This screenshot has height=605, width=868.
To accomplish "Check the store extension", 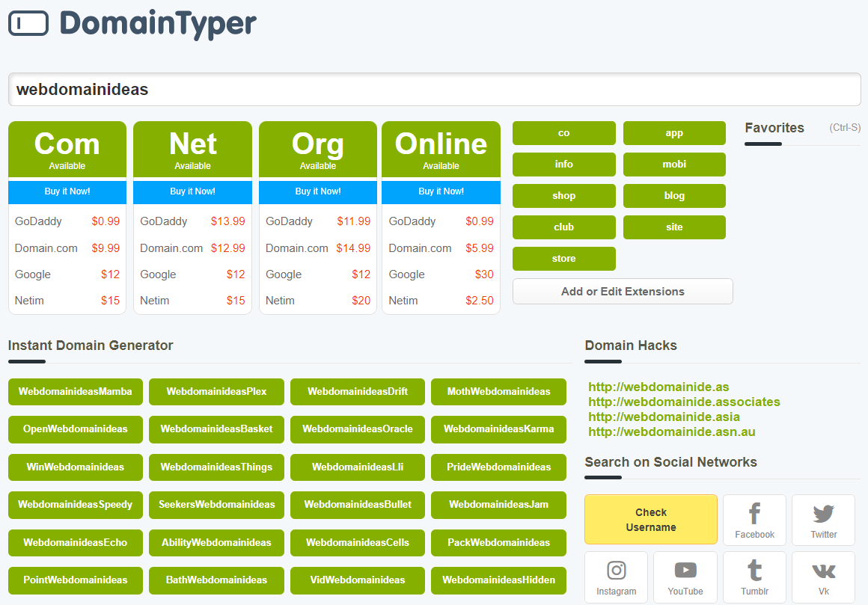I will tap(564, 259).
